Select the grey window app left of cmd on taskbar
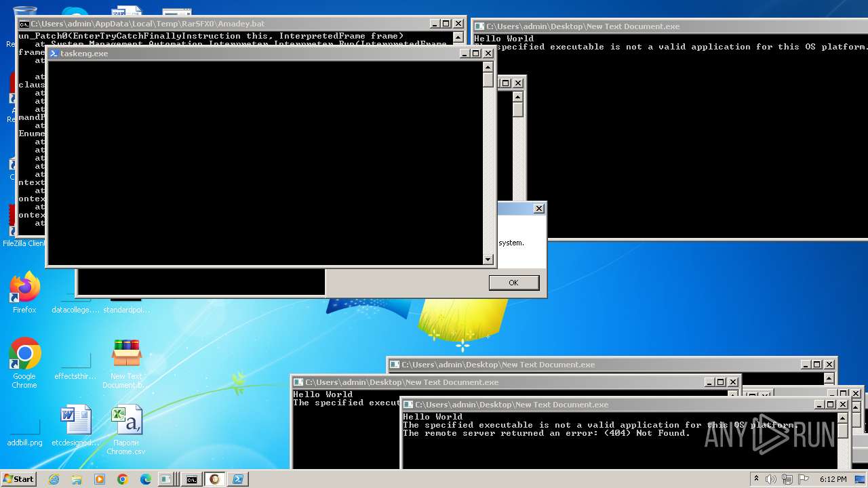This screenshot has width=868, height=488. [x=166, y=479]
